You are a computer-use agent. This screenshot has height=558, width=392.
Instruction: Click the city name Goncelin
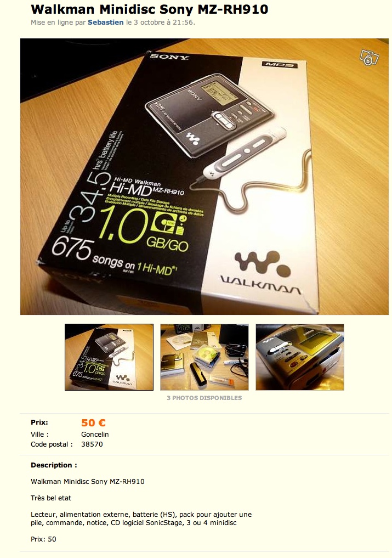95,434
